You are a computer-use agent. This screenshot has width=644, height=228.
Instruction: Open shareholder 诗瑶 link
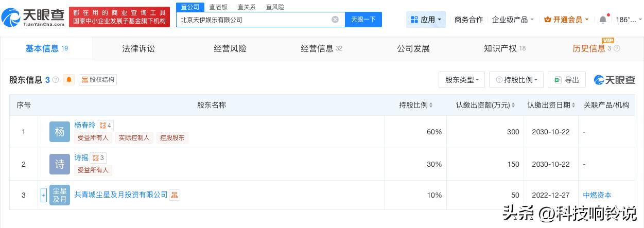tap(81, 157)
